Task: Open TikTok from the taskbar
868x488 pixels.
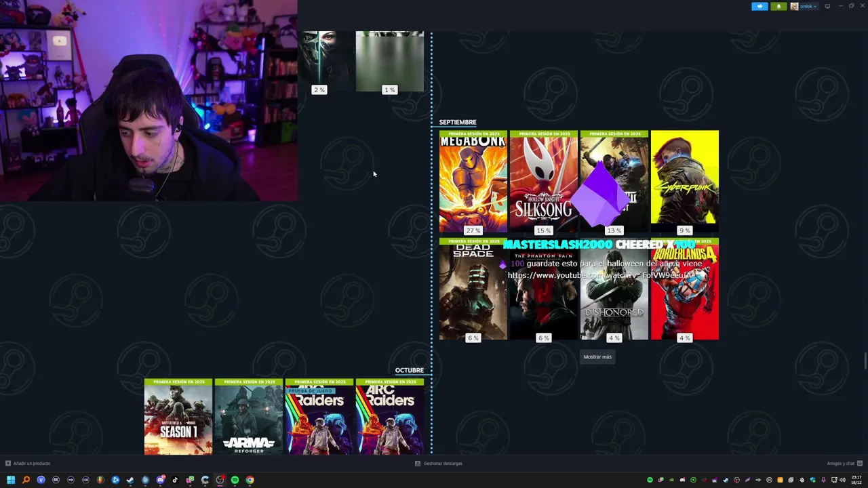Action: coord(175,480)
